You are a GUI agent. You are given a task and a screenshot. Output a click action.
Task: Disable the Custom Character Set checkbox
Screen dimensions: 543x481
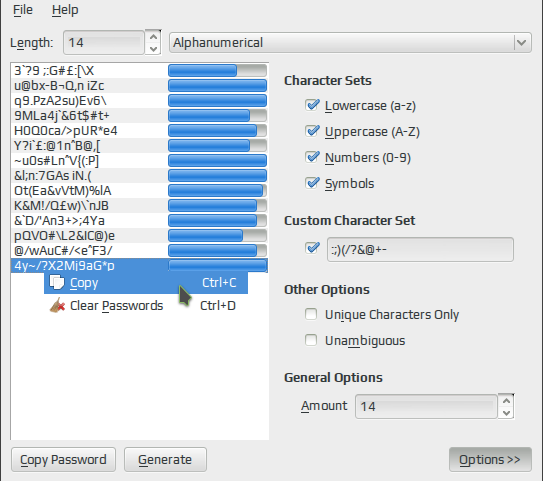(312, 248)
